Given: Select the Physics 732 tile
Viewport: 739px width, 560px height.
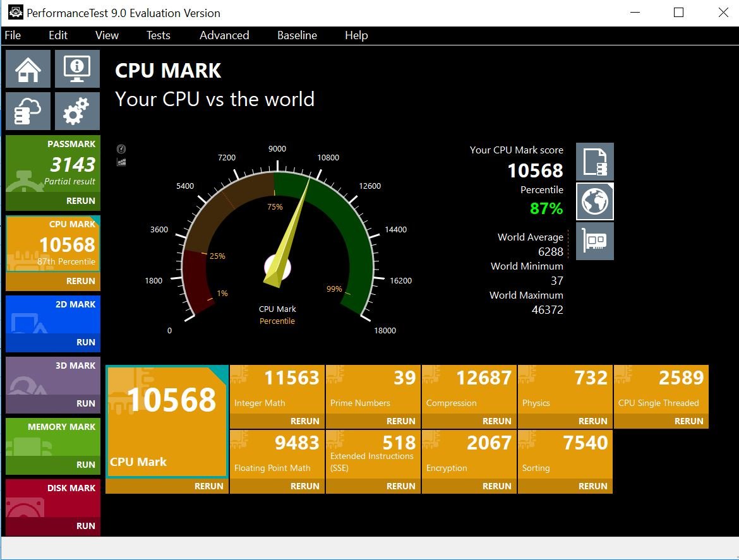Looking at the screenshot, I should [565, 390].
